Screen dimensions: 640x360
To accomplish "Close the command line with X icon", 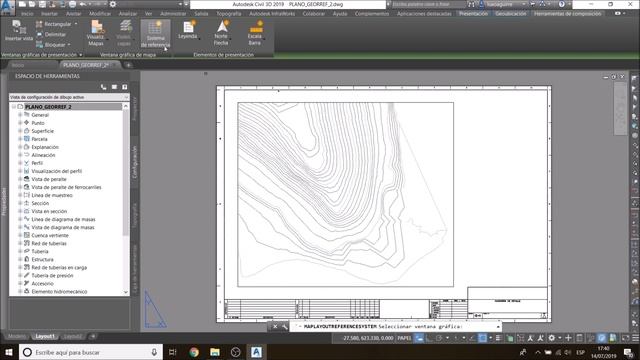I will [275, 327].
